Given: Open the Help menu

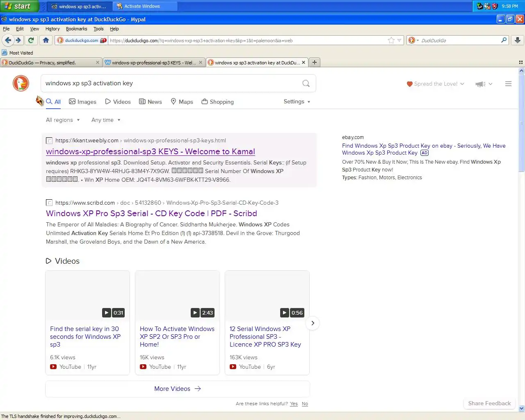Looking at the screenshot, I should pyautogui.click(x=114, y=29).
